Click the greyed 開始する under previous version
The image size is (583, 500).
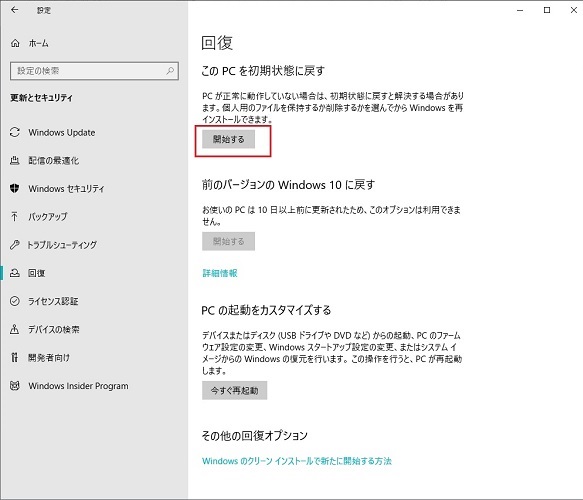(228, 241)
